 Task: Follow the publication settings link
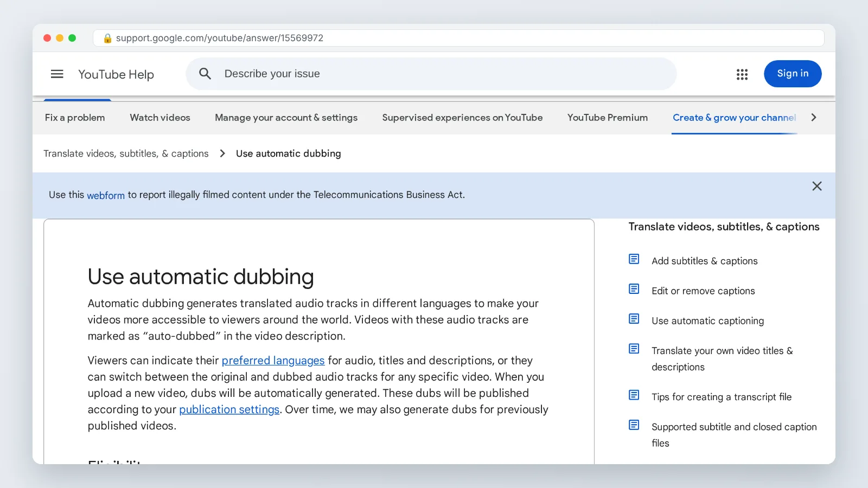(x=229, y=409)
